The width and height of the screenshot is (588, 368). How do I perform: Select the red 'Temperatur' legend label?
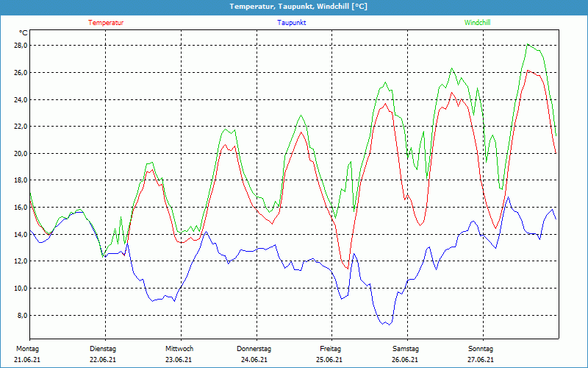[106, 23]
